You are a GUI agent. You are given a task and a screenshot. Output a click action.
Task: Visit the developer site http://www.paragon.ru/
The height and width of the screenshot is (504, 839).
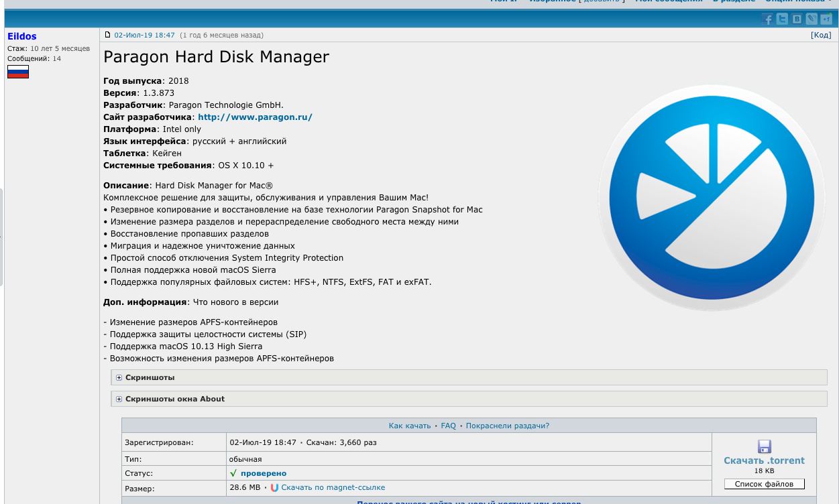tap(255, 117)
